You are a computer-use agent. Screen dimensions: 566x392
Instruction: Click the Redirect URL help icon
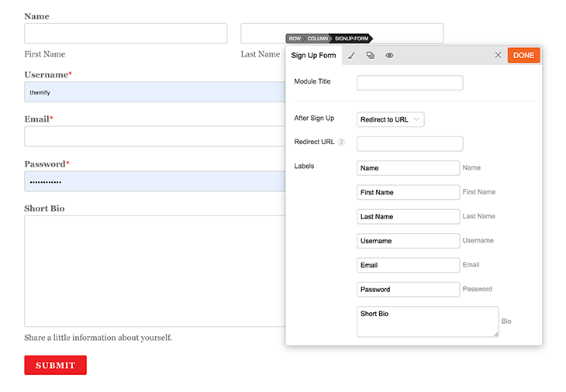click(341, 142)
